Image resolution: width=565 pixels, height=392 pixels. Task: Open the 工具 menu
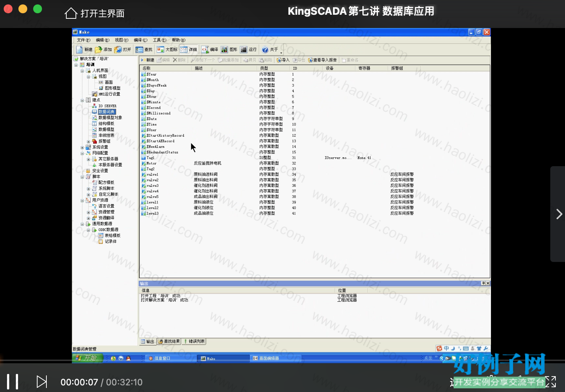(159, 40)
